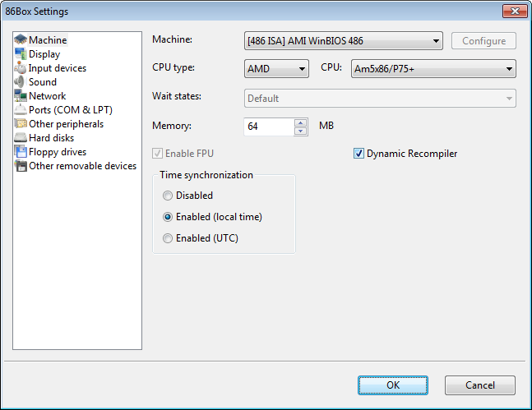Click the Other peripherals card icon
Viewport: 532px width, 410px height.
pos(21,124)
